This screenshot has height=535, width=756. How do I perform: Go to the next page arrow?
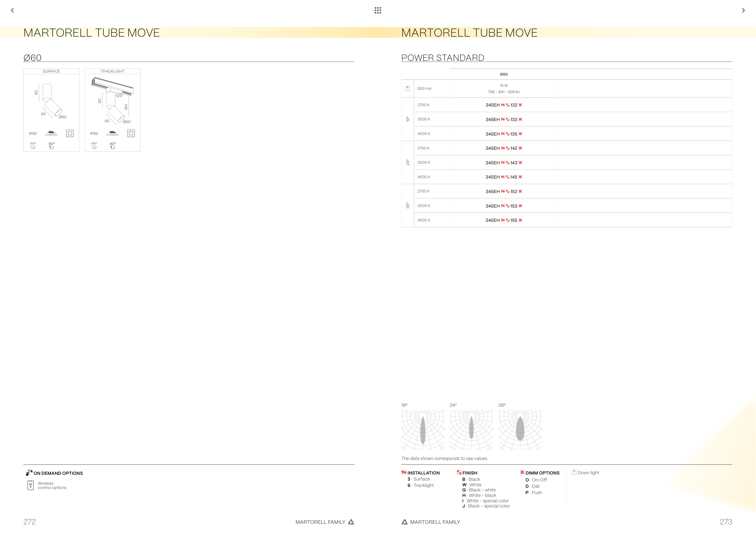click(x=743, y=11)
